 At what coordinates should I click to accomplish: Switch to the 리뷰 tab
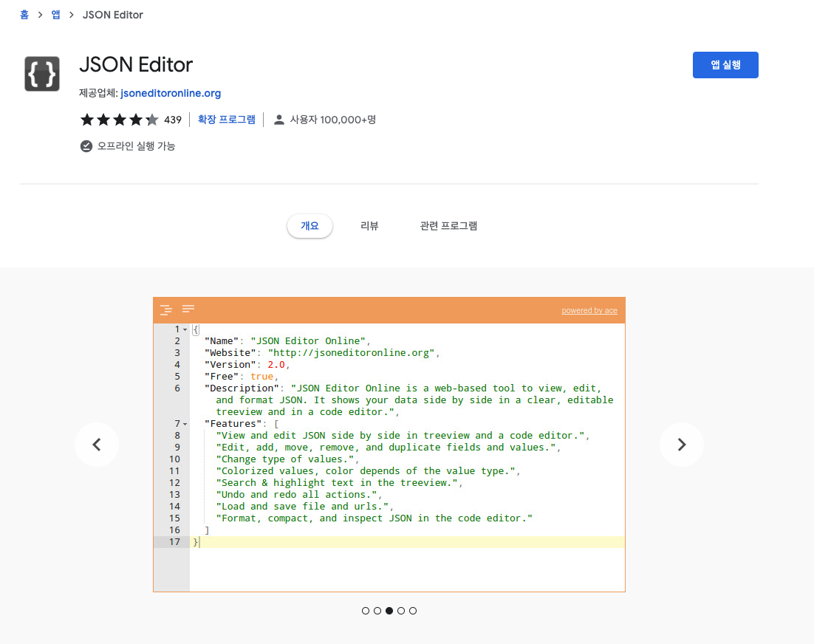tap(369, 226)
